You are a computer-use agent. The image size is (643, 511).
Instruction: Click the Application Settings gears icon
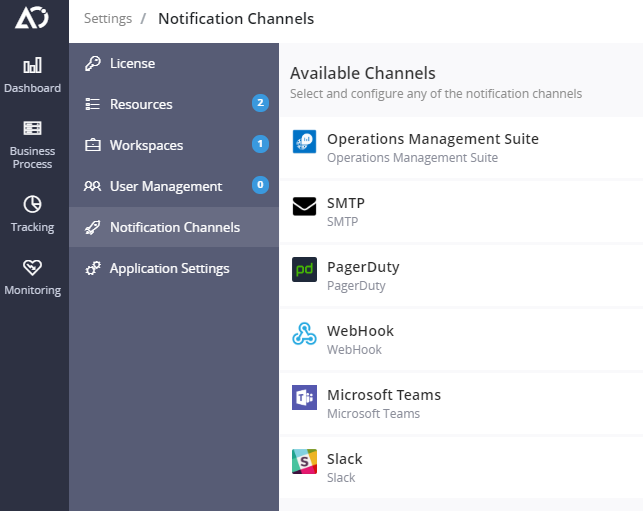click(x=93, y=268)
